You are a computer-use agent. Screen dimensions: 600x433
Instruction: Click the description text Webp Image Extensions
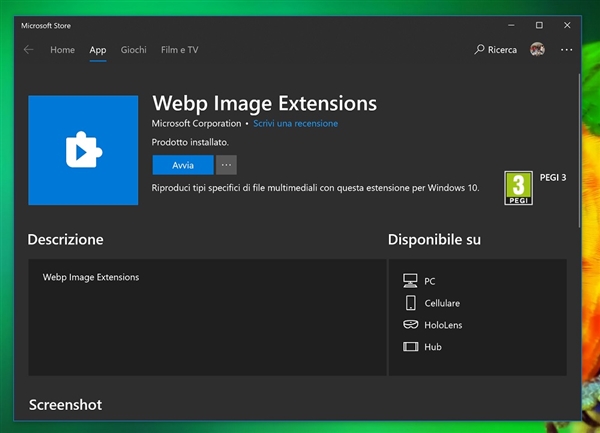[91, 277]
